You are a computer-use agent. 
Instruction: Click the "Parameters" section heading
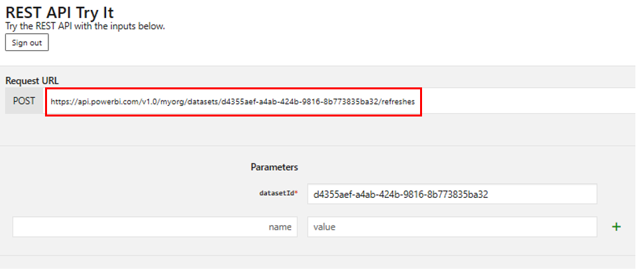[274, 167]
